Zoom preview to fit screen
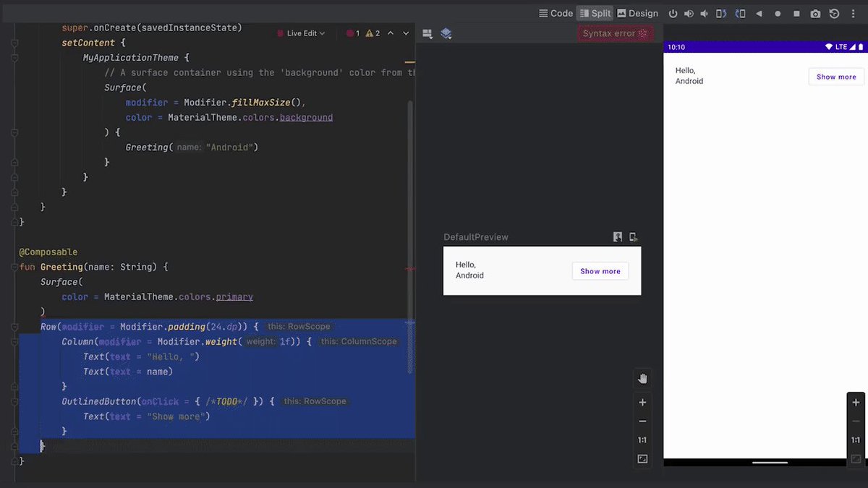This screenshot has width=868, height=488. tap(642, 459)
